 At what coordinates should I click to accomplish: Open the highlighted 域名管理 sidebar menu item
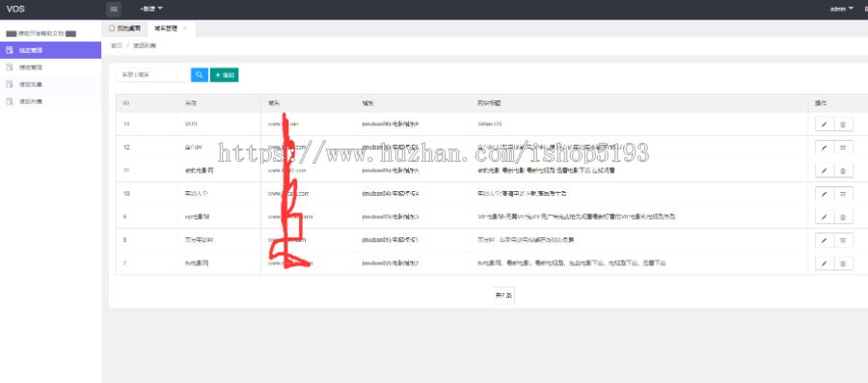point(50,50)
